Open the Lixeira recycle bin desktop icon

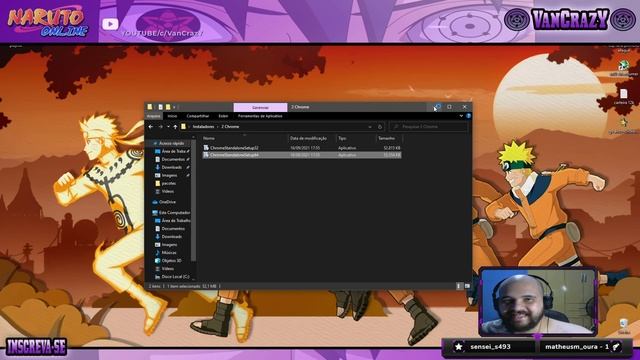point(624,324)
